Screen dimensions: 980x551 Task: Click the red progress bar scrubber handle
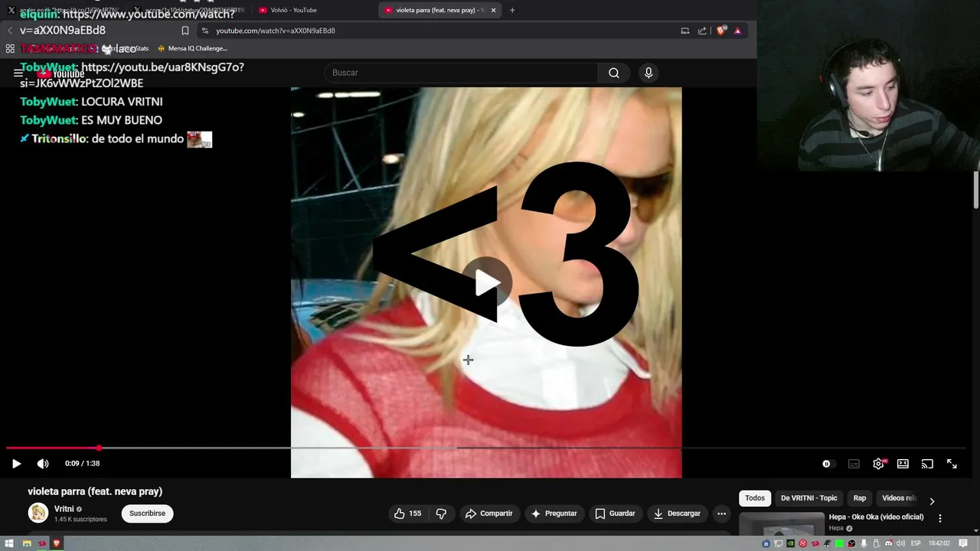[x=99, y=448]
